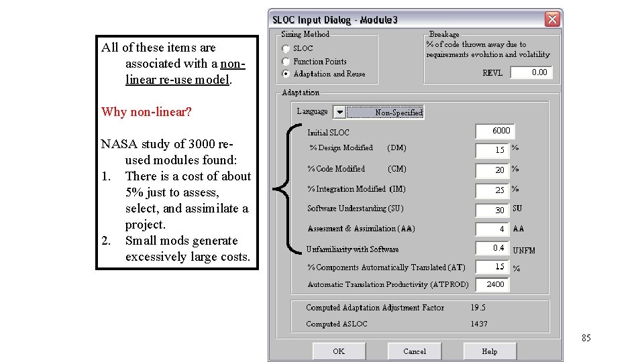Click the 'Language' label
644x362 pixels.
312,112
